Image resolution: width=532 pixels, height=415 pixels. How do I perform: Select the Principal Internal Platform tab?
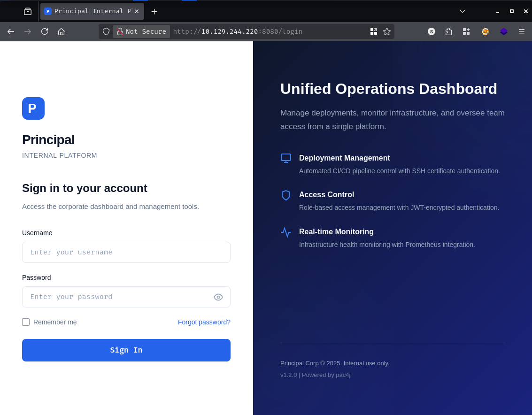pos(87,11)
